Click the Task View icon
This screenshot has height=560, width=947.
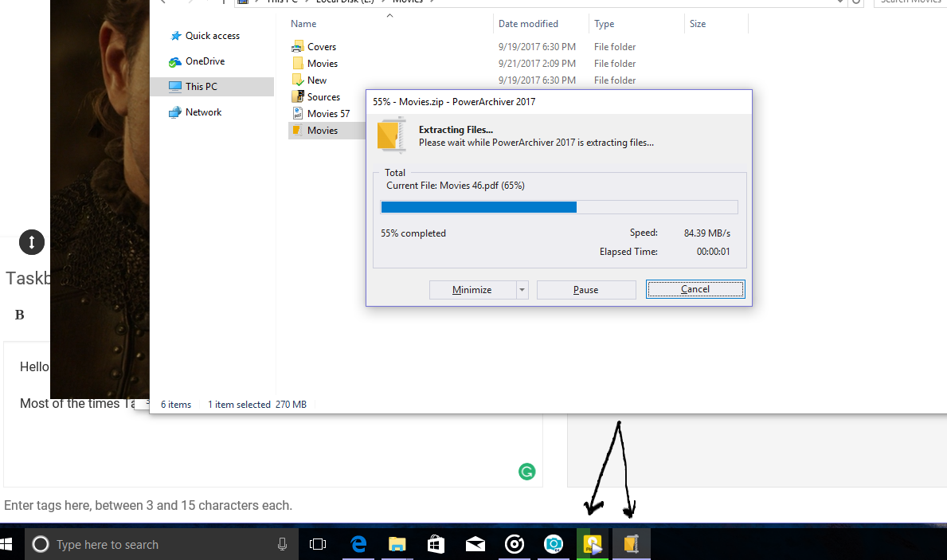(x=318, y=544)
